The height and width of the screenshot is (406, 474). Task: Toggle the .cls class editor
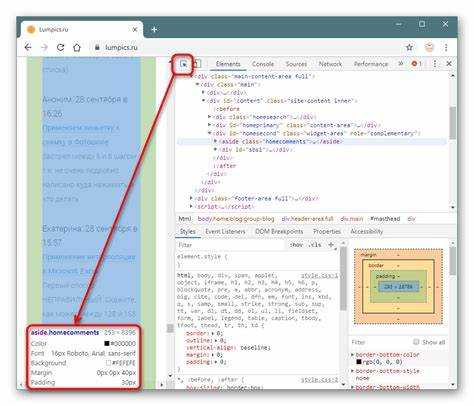(315, 245)
